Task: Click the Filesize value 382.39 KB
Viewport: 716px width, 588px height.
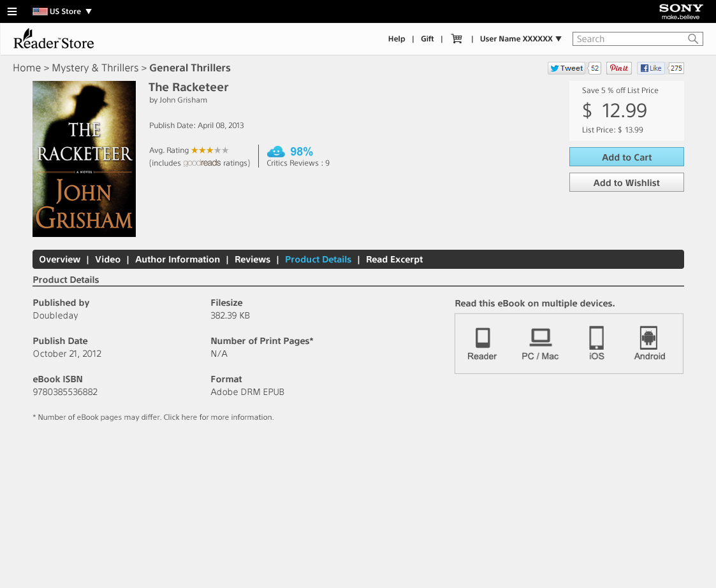Action: tap(230, 315)
